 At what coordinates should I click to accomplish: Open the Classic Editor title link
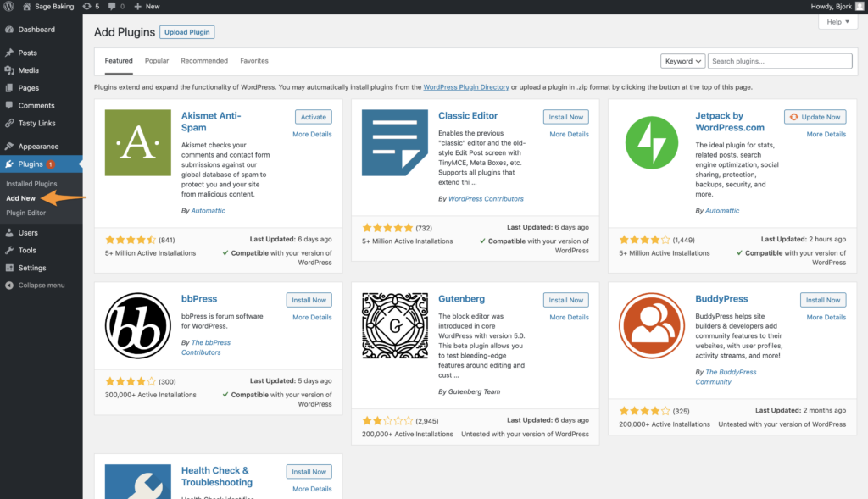pyautogui.click(x=468, y=115)
